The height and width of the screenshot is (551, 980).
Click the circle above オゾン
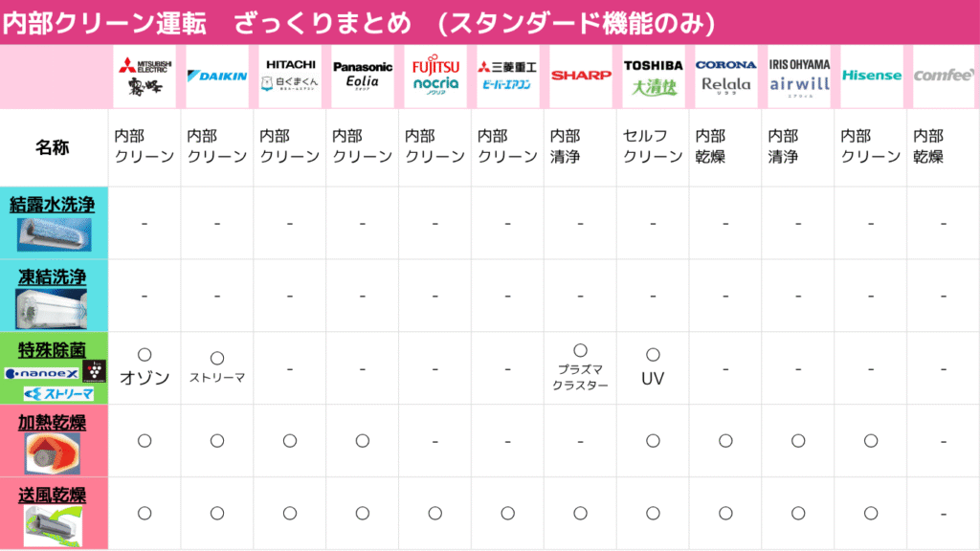click(x=145, y=355)
